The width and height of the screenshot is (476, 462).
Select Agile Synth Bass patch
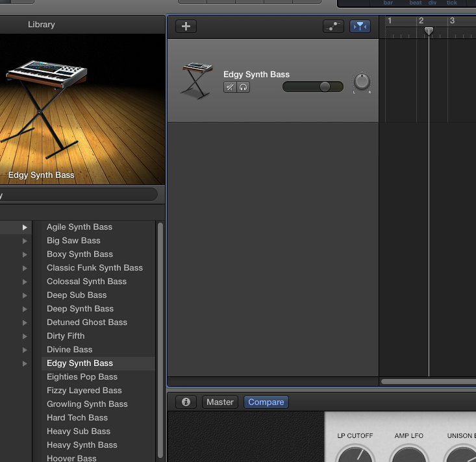click(79, 227)
